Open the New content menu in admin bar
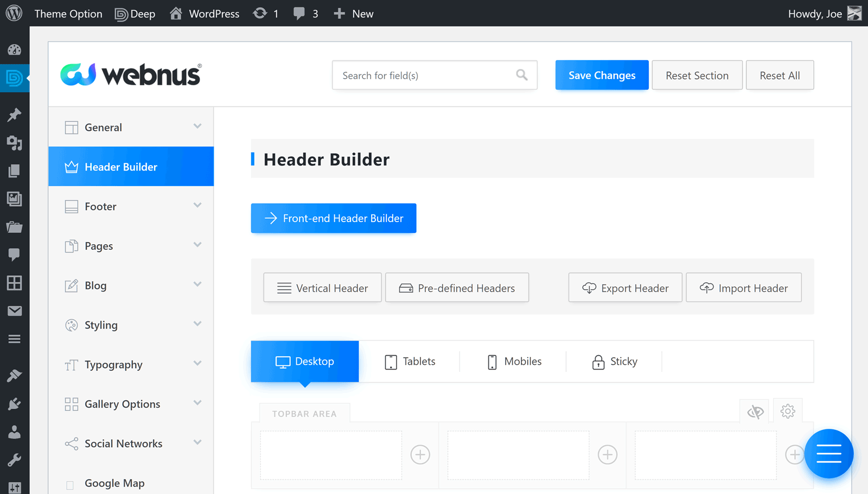The width and height of the screenshot is (868, 494). pyautogui.click(x=354, y=14)
